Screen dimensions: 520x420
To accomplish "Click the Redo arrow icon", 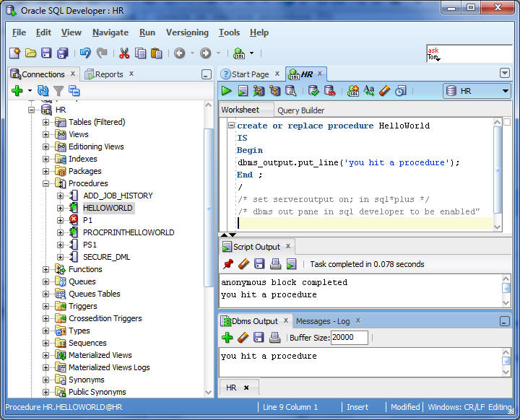I will point(102,53).
